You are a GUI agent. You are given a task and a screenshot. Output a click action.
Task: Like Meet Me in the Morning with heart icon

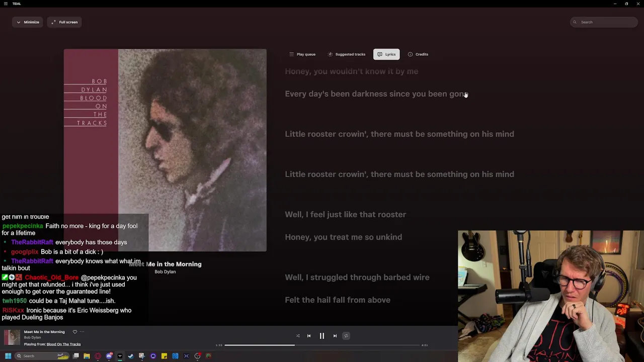(75, 332)
